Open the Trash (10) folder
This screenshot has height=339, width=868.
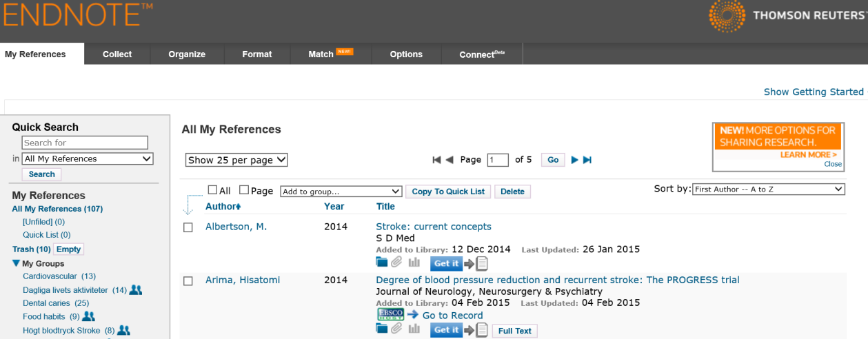pos(31,249)
